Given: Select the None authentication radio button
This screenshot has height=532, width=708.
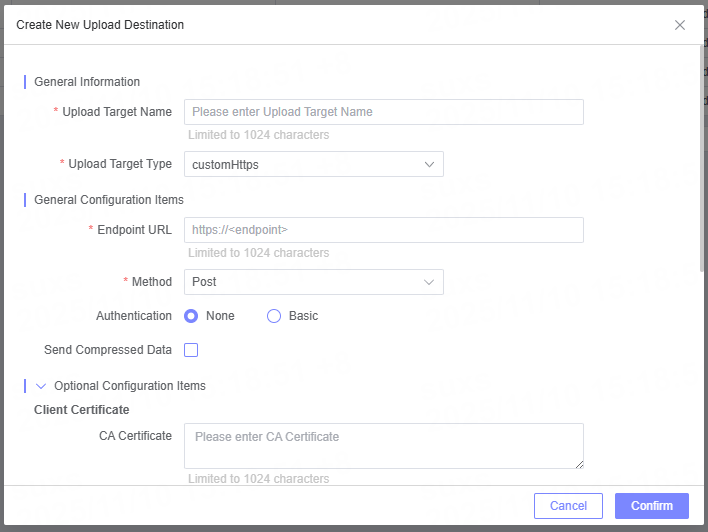Looking at the screenshot, I should (191, 316).
